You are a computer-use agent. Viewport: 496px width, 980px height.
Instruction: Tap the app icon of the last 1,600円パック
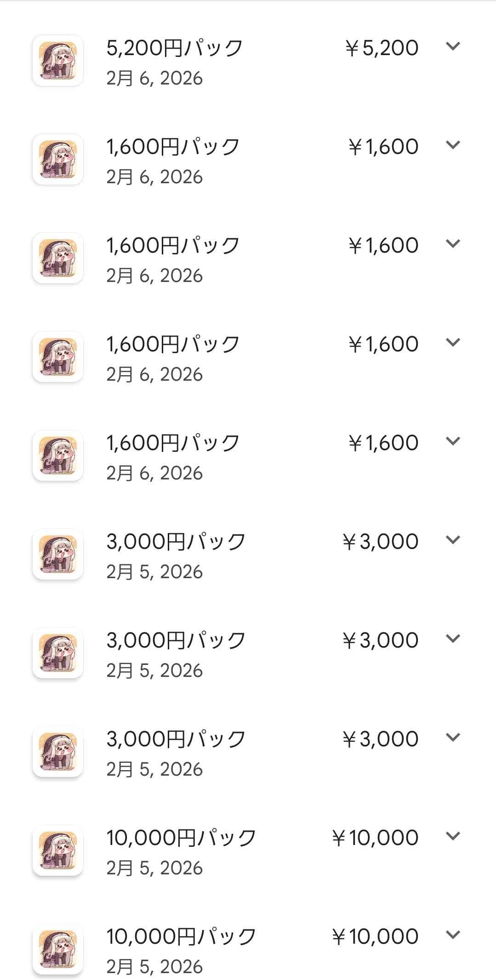(58, 456)
